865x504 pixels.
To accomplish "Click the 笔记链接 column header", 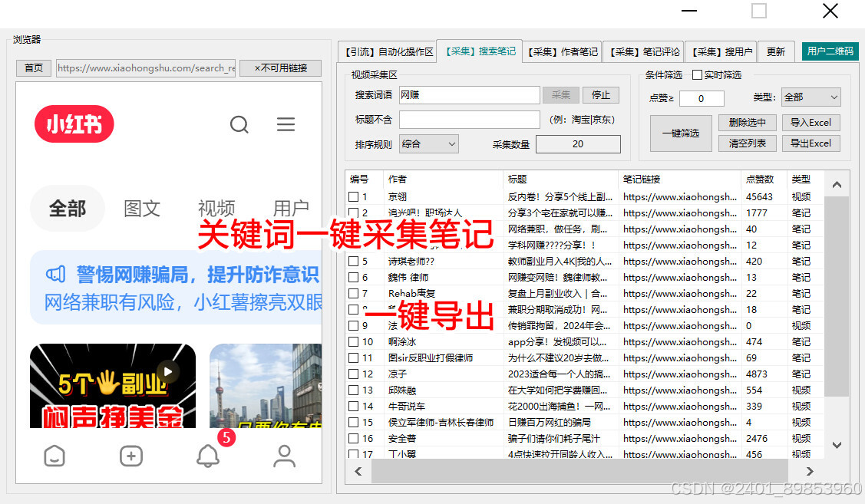I will [x=680, y=180].
